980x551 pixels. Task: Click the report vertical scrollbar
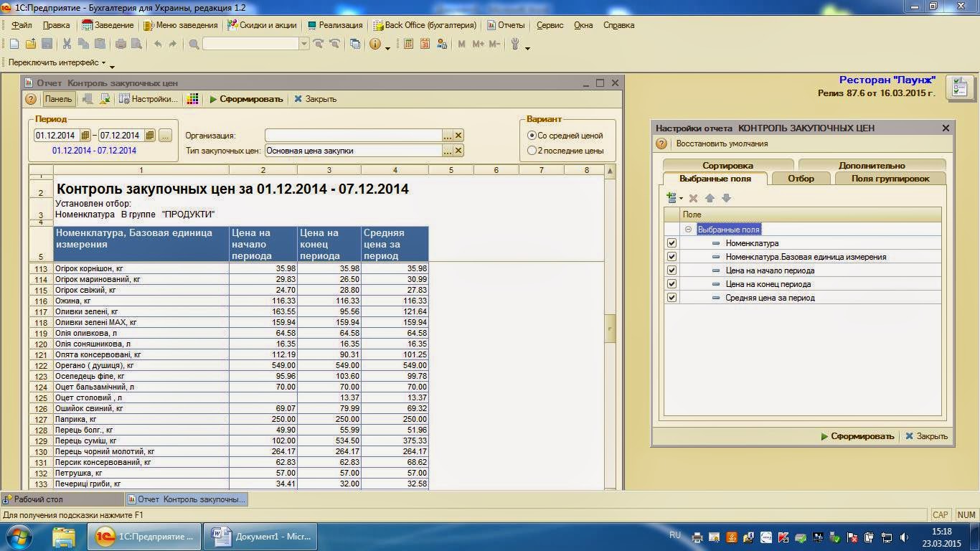[611, 329]
